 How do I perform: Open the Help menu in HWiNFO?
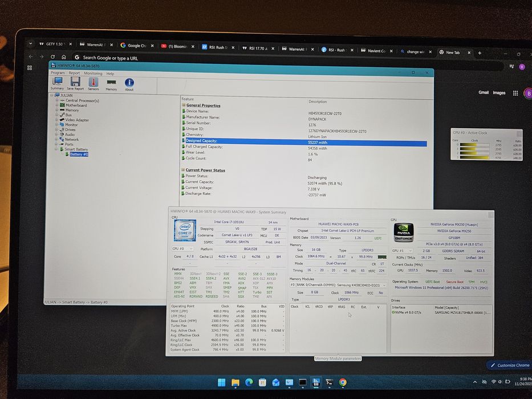pos(110,74)
